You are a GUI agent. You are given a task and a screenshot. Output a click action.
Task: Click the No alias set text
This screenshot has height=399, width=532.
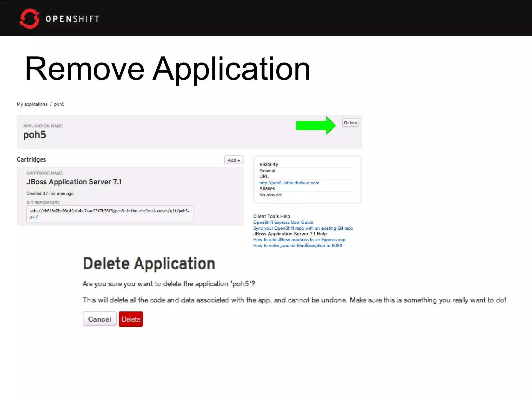(270, 195)
